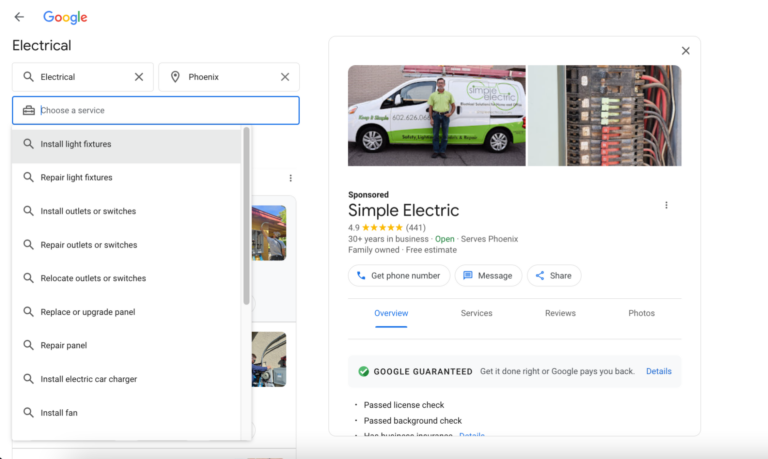Open the Photos tab
The height and width of the screenshot is (459, 768).
(642, 314)
